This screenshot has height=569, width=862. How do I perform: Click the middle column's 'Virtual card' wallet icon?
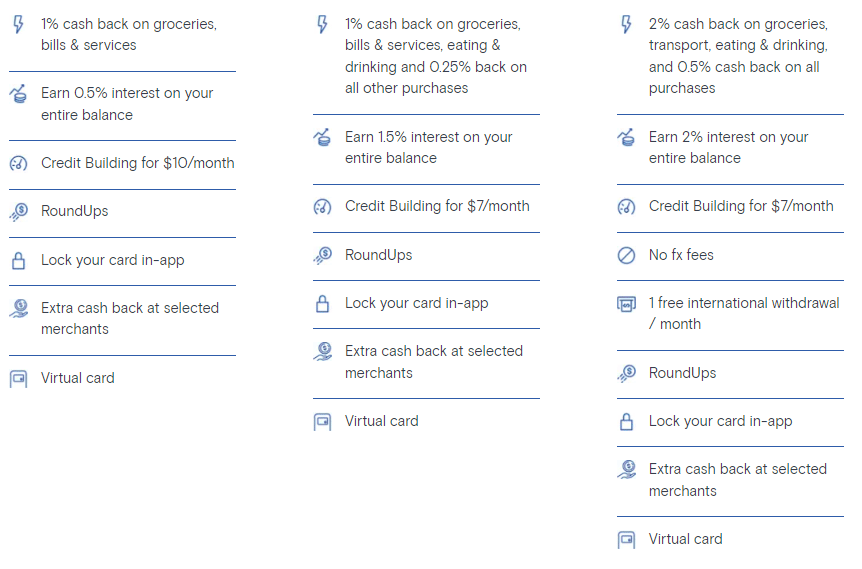(323, 422)
